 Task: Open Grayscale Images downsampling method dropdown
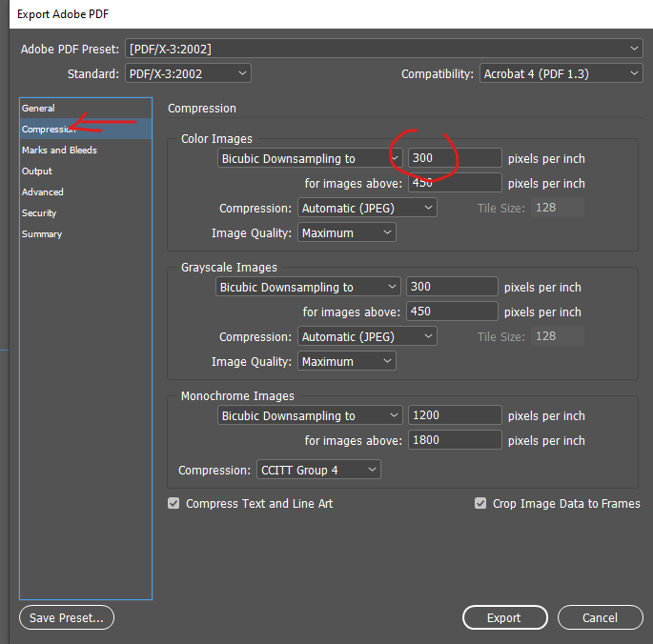308,287
